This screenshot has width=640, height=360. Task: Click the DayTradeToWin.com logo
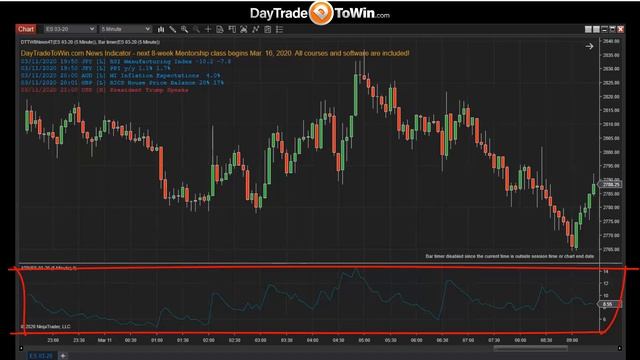[x=320, y=13]
